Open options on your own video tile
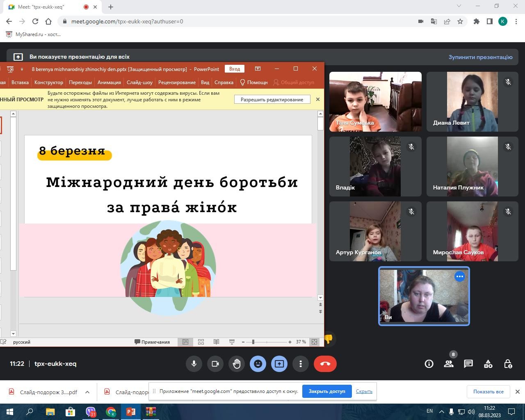Screen dimensions: 525x420 point(460,276)
